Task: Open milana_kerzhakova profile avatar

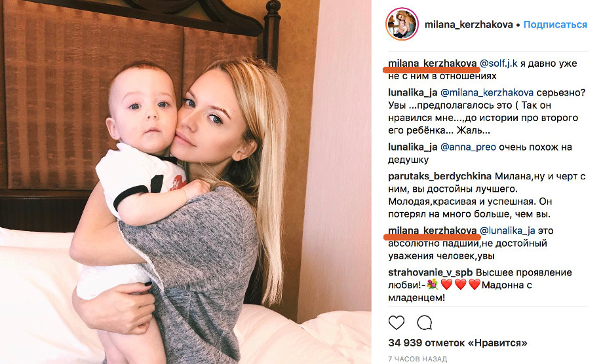Action: point(402,24)
